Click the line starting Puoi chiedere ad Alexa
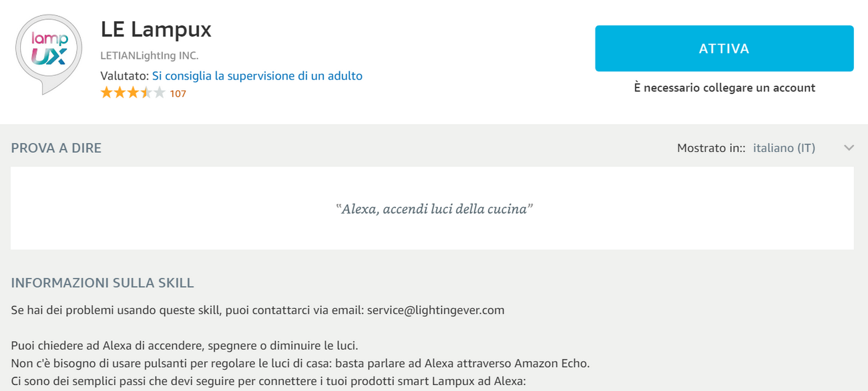Viewport: 868px width, 391px height. 185,346
